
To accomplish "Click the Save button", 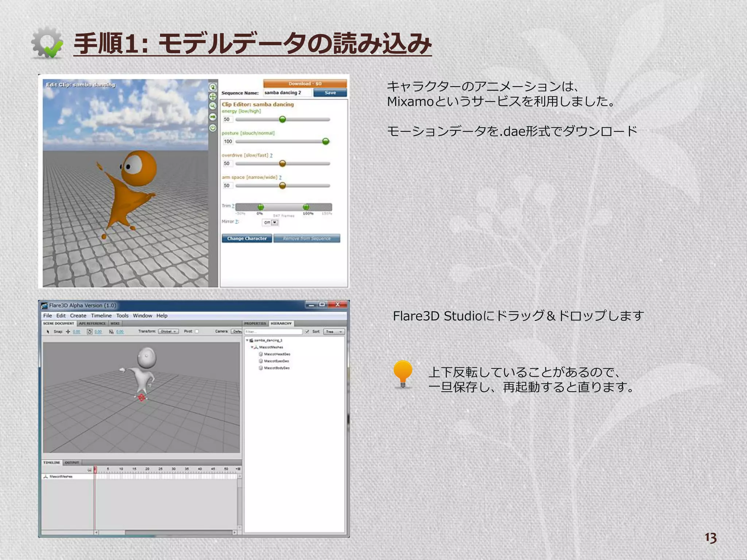I will coord(330,93).
